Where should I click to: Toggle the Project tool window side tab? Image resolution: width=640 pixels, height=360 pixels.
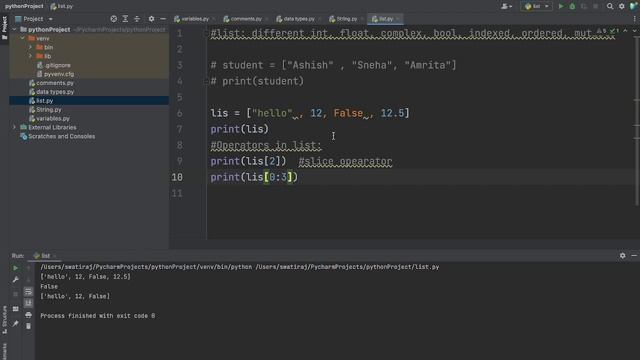coord(4,28)
